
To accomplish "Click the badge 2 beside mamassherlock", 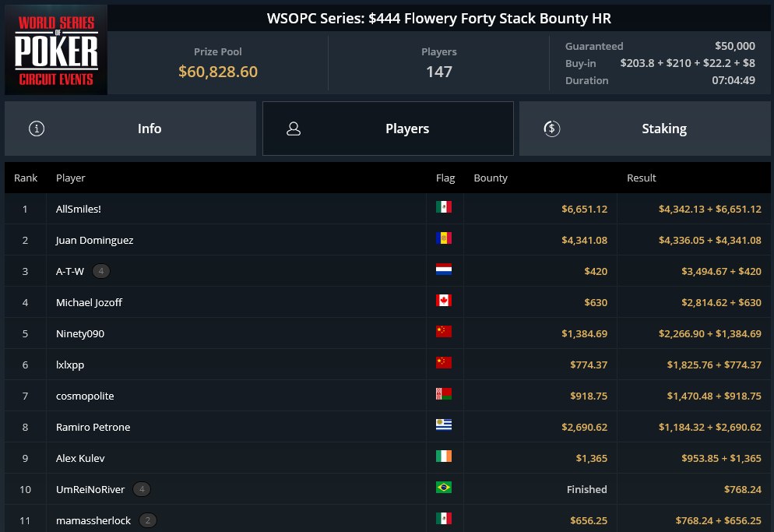I will click(x=148, y=520).
